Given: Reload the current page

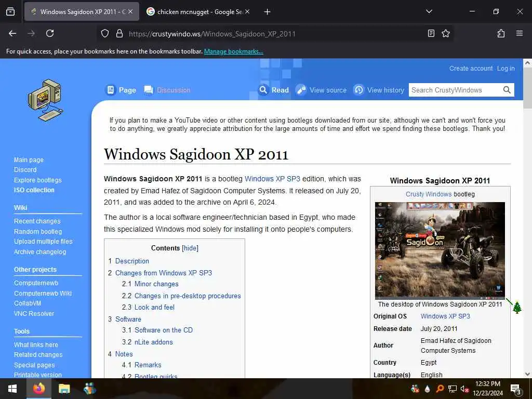Looking at the screenshot, I should [x=50, y=33].
